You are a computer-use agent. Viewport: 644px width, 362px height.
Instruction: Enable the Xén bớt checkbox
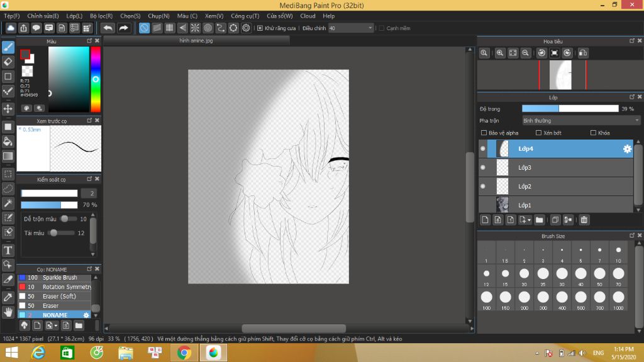pos(538,133)
